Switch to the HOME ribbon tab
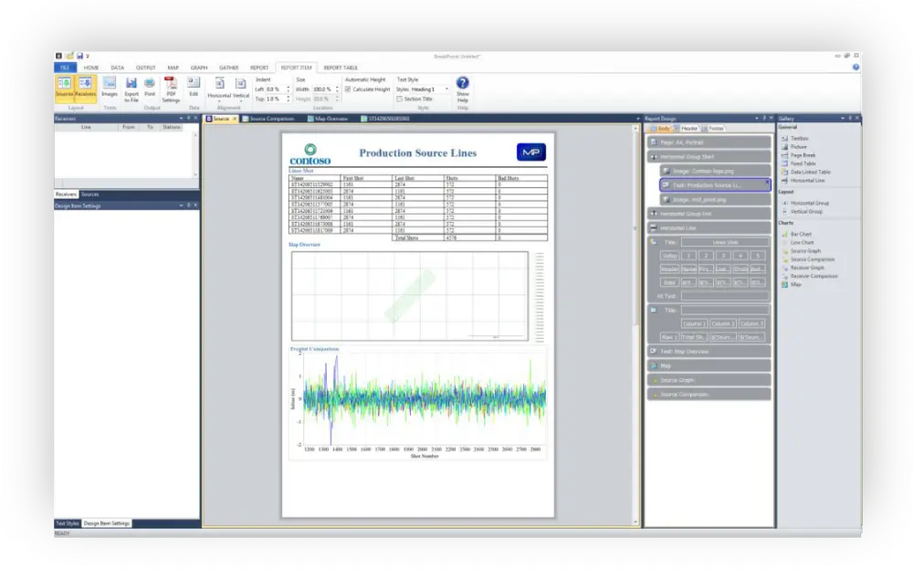The image size is (913, 588). tap(91, 68)
